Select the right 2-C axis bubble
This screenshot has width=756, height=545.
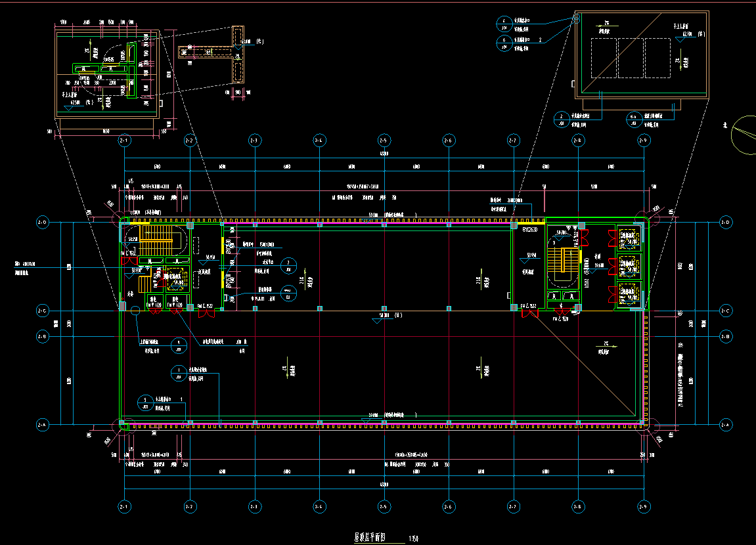726,310
